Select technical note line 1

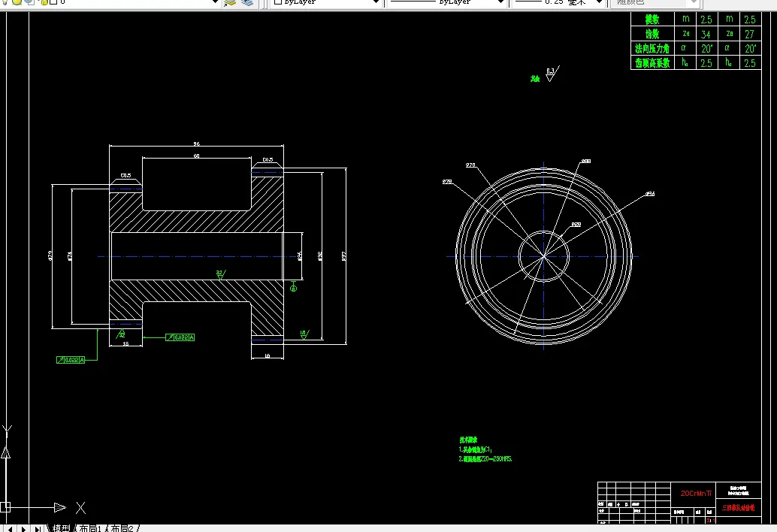pyautogui.click(x=475, y=450)
